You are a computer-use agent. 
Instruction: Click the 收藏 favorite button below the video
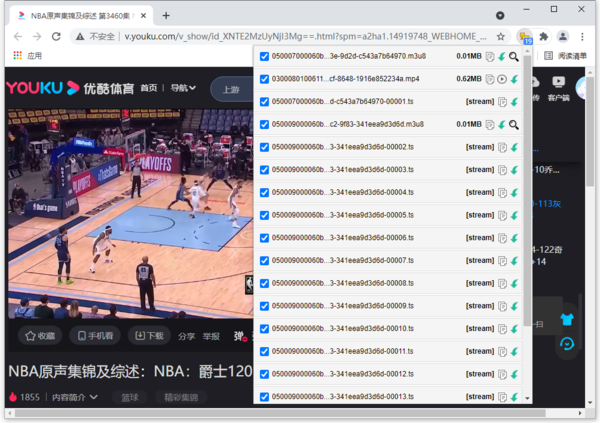tap(40, 336)
